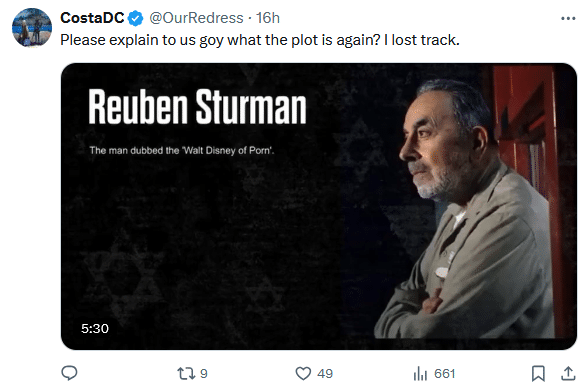Click the 661 views count
This screenshot has width=588, height=391.
[444, 374]
